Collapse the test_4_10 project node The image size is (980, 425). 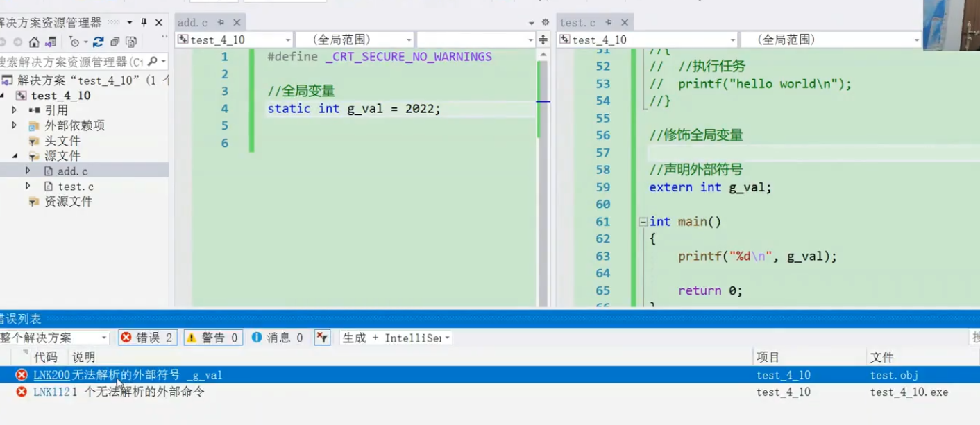3,96
